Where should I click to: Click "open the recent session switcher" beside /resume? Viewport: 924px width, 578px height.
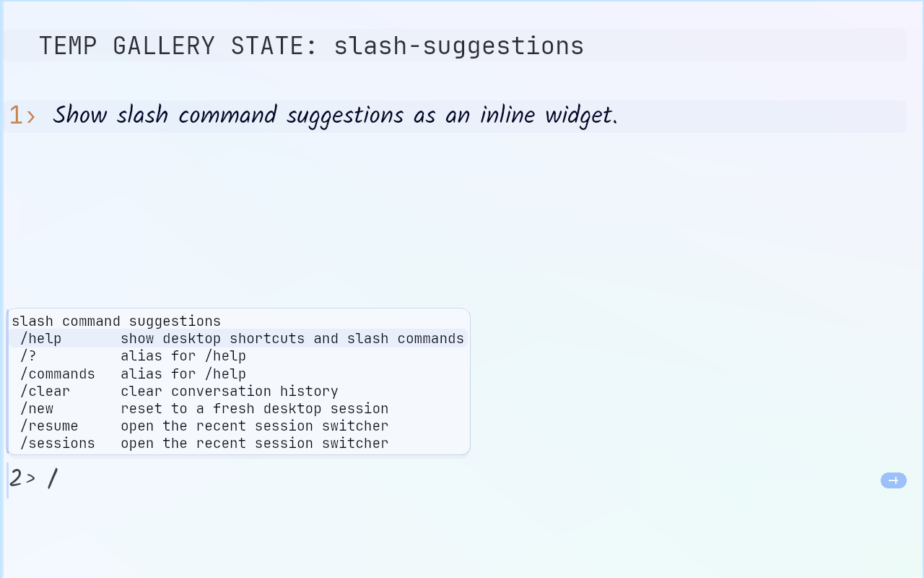pos(255,426)
